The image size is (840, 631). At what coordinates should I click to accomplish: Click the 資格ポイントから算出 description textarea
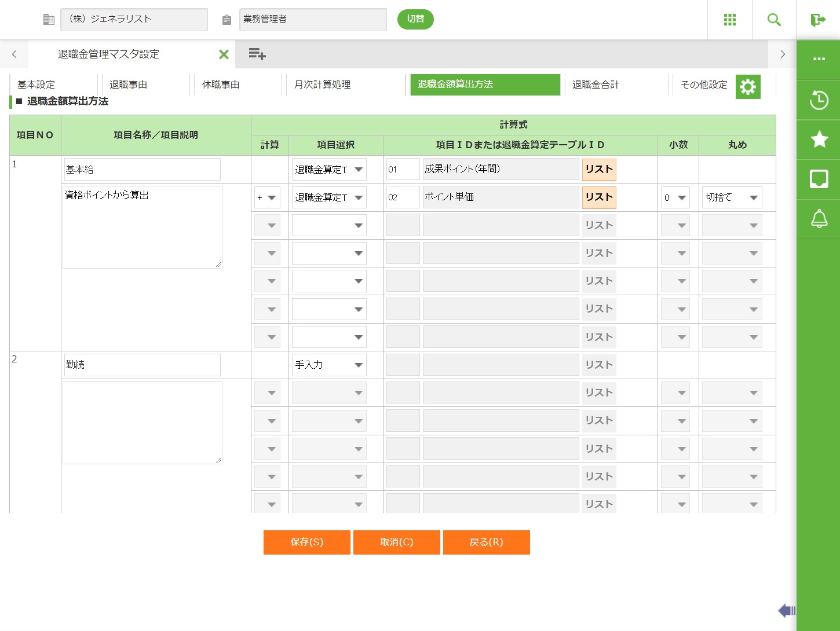pyautogui.click(x=142, y=227)
